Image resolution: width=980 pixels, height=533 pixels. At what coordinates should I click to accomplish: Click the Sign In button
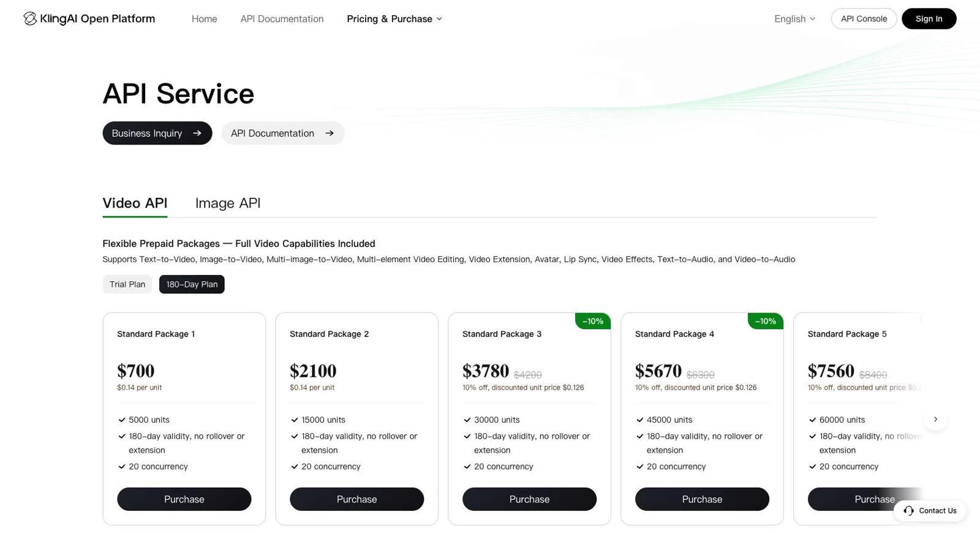[x=929, y=19]
